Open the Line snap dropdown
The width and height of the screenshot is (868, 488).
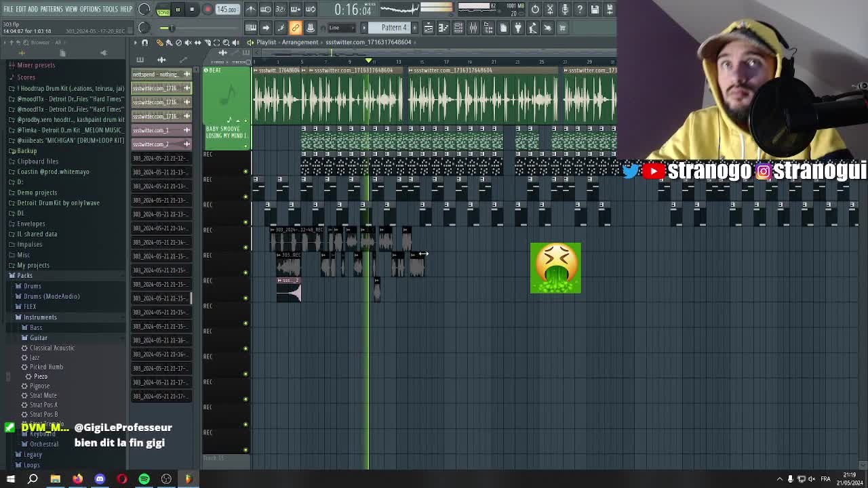pyautogui.click(x=341, y=28)
